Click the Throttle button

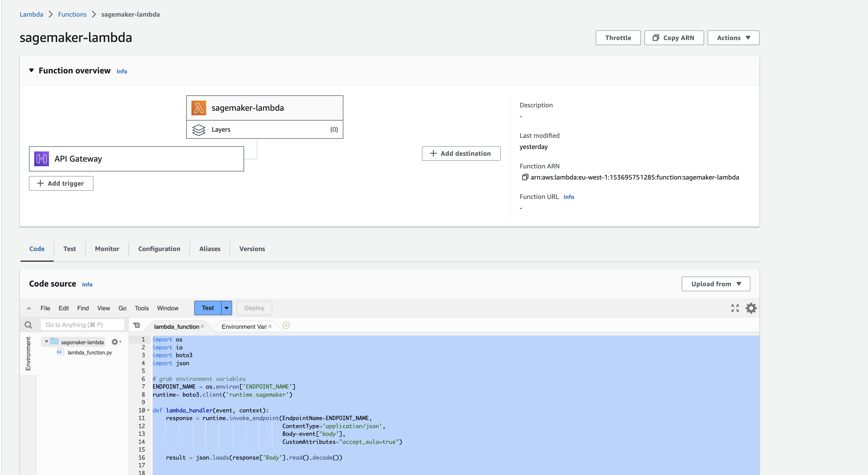click(618, 38)
